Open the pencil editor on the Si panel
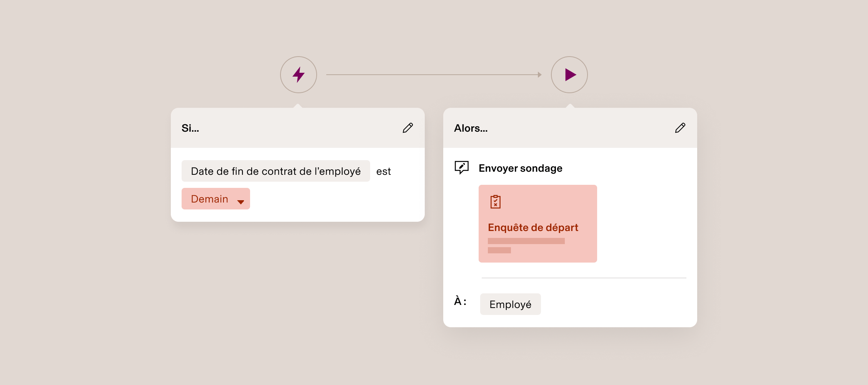The height and width of the screenshot is (385, 868). (408, 128)
